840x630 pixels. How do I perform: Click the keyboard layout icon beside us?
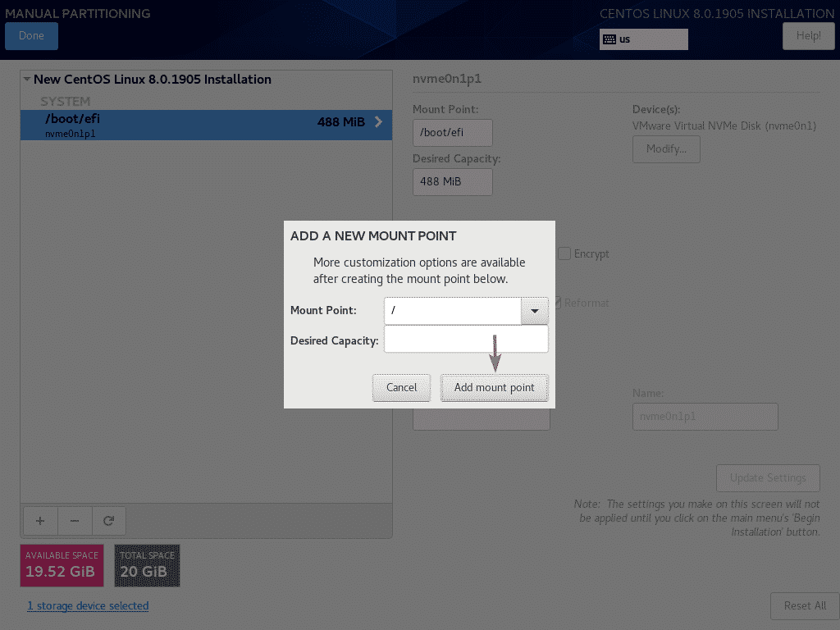click(609, 39)
